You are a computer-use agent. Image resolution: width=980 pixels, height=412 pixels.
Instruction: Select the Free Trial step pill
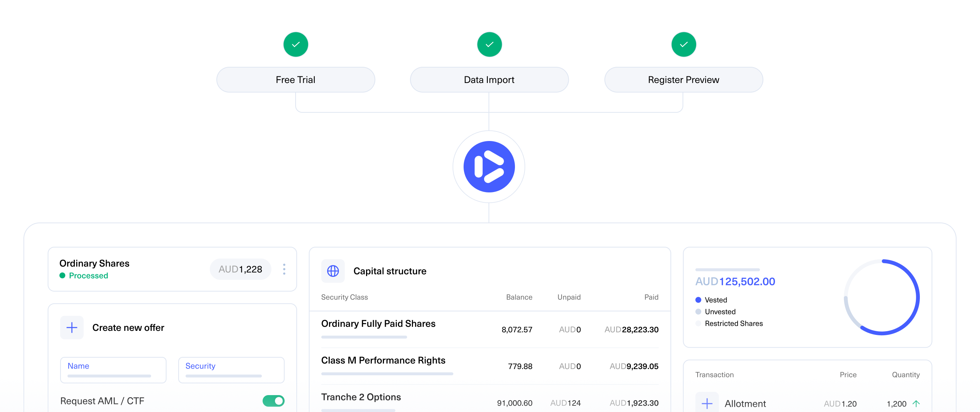click(x=296, y=80)
